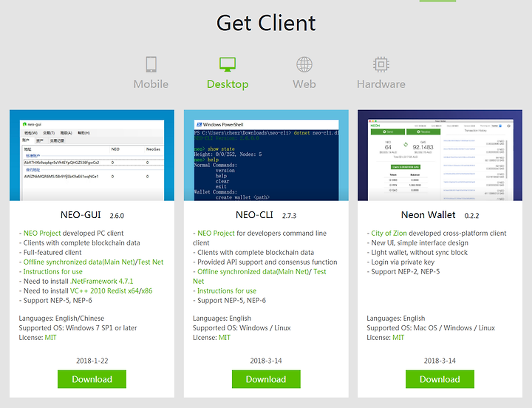
Task: Open NEO Project link in NEO-CLI card
Action: pos(216,233)
